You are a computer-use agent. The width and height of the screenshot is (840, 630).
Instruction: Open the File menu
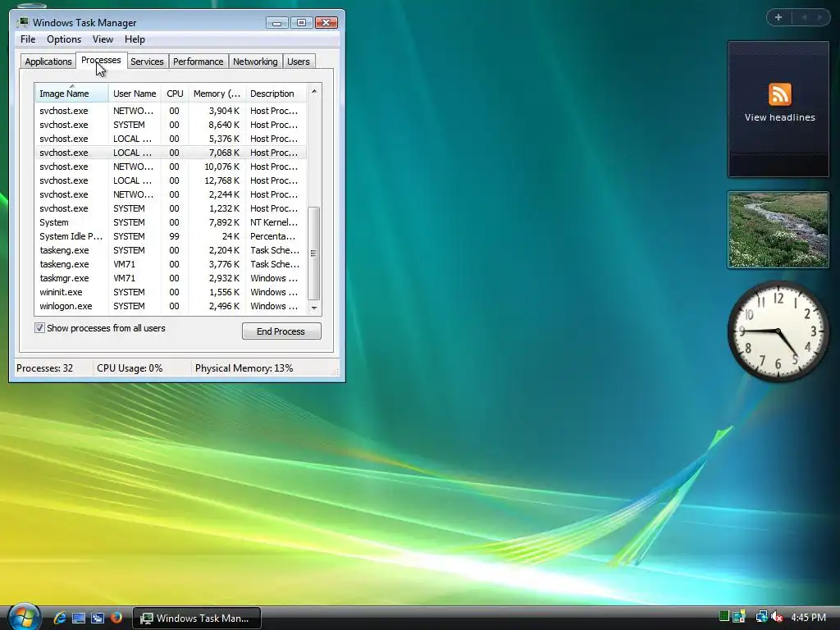click(28, 39)
